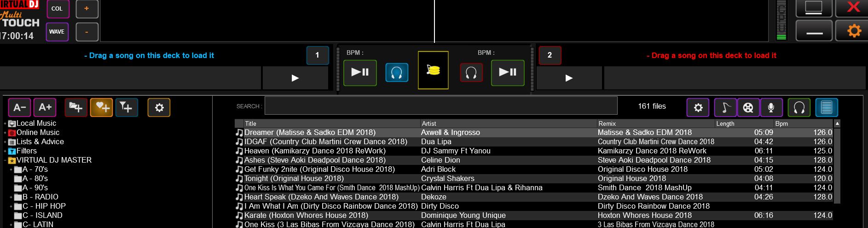Expand the A - 70's folder
This screenshot has width=868, height=228.
tap(11, 170)
